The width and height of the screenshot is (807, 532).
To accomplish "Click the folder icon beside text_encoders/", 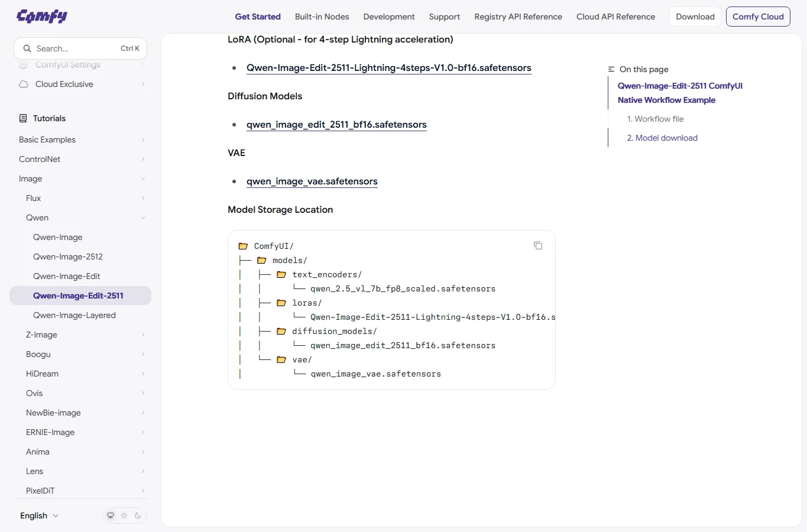I will [x=281, y=274].
